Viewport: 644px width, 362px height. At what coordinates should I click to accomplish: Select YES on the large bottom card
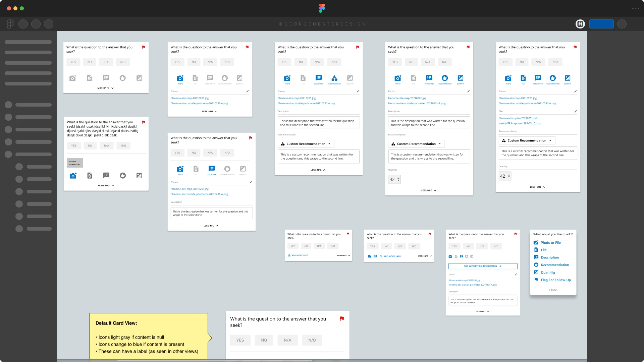point(240,340)
